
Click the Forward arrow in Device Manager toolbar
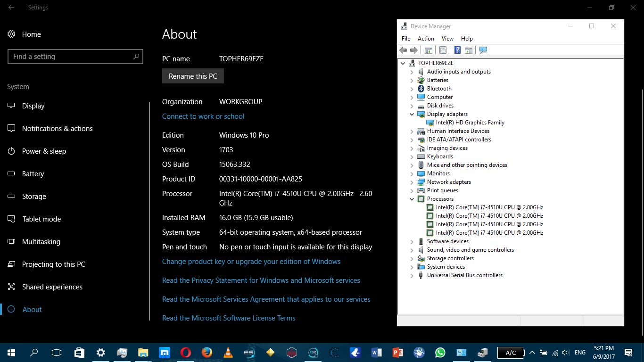(x=414, y=50)
